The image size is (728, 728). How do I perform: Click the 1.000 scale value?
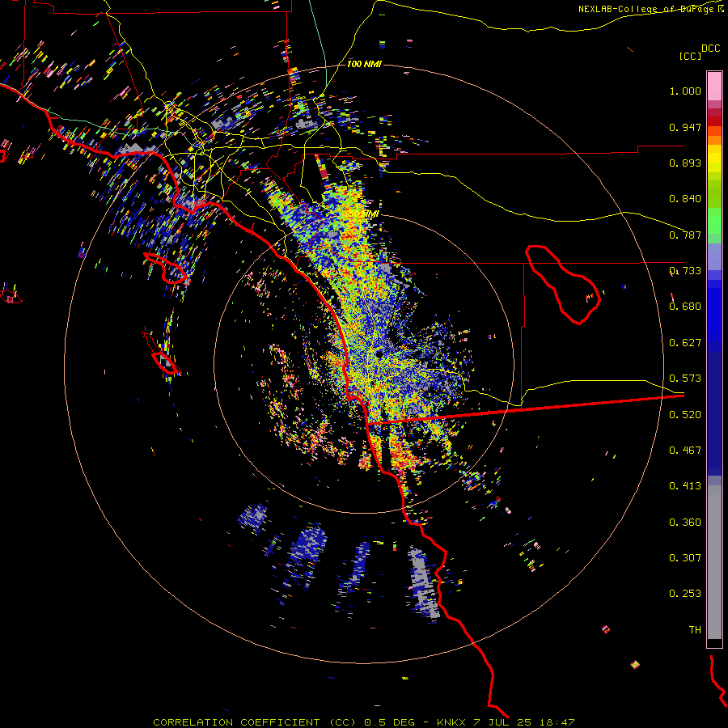pos(685,91)
